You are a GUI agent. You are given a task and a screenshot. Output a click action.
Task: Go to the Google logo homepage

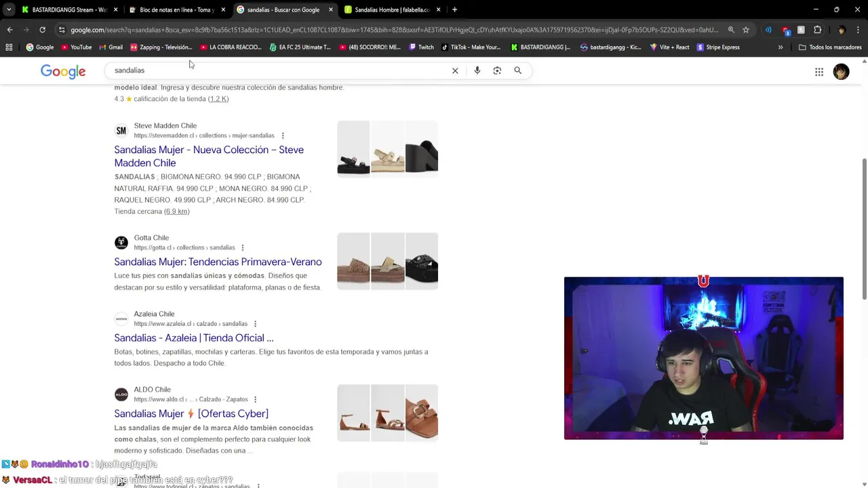[63, 71]
